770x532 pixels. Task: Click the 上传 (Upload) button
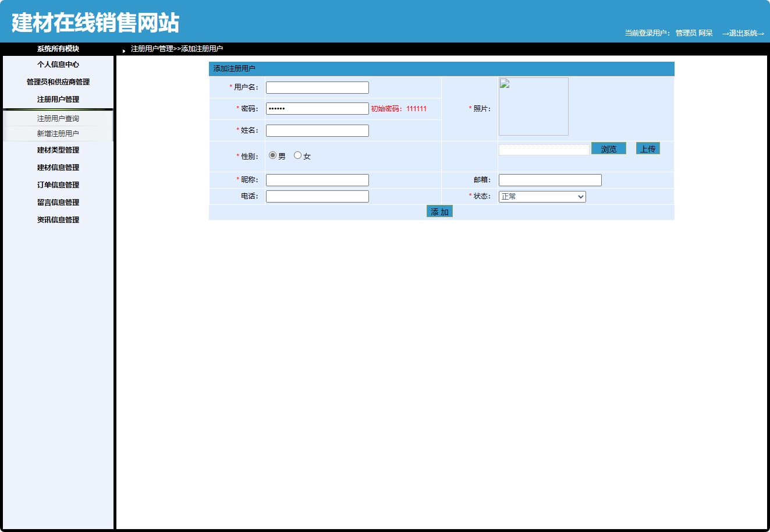(x=647, y=148)
